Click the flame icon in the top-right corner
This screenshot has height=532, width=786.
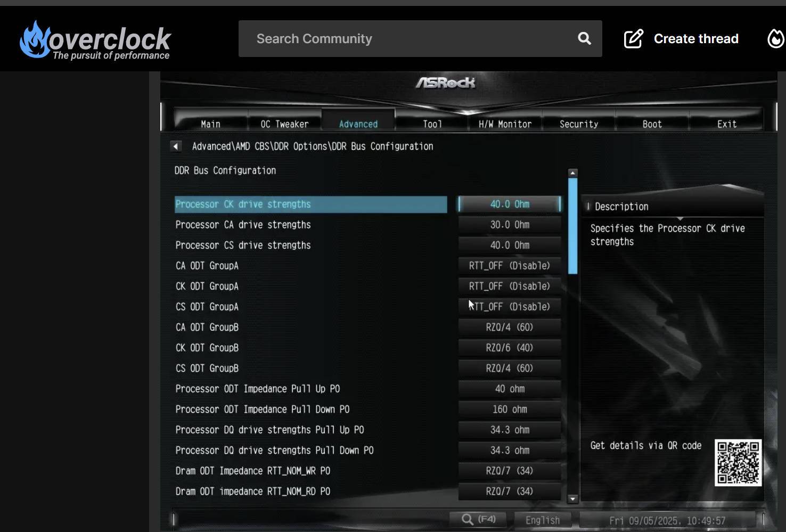pos(775,38)
